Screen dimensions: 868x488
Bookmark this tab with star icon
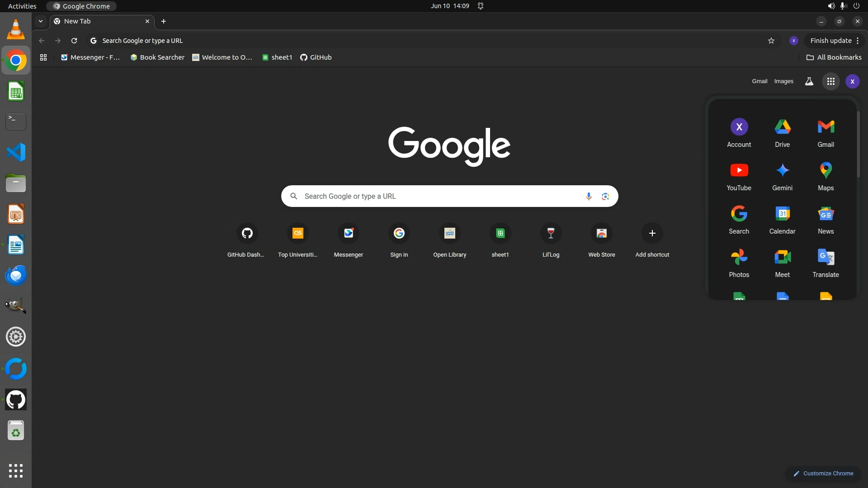coord(771,41)
